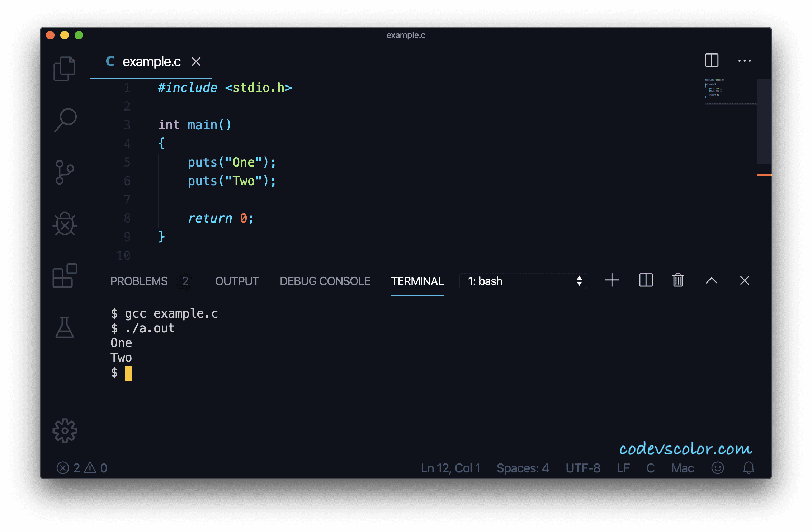This screenshot has width=812, height=532.
Task: Switch to the PROBLEMS tab
Action: click(x=139, y=281)
